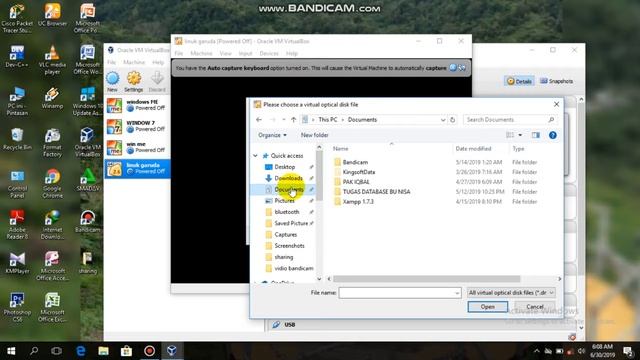Open Microsoft Office Excel desktop icon
Viewport: 640px width, 360px height.
click(x=52, y=307)
